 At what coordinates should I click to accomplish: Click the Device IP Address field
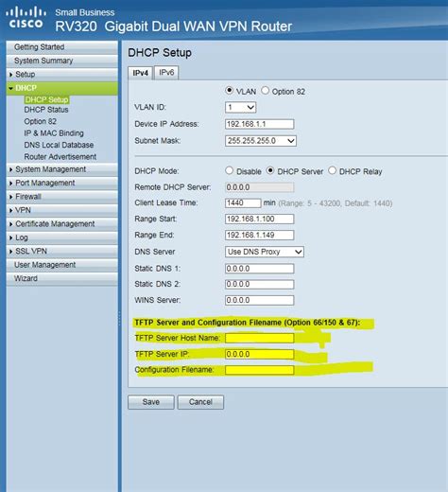260,124
